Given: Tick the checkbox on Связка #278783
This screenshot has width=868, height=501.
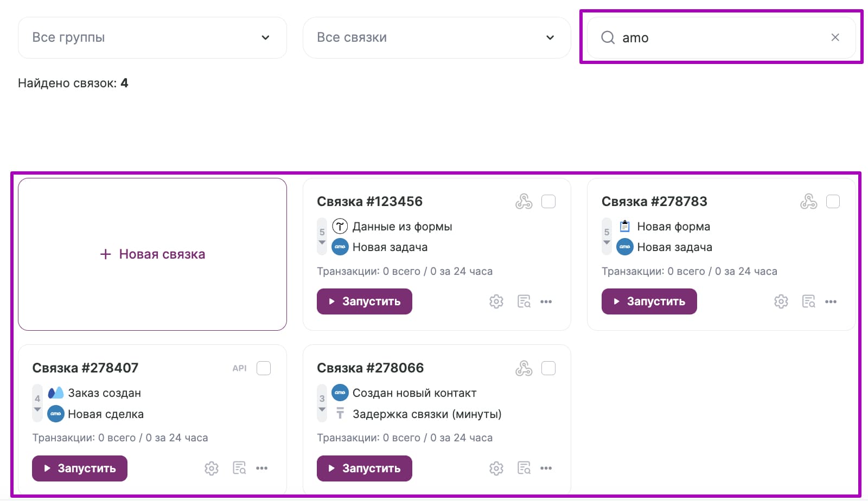Looking at the screenshot, I should pos(833,202).
